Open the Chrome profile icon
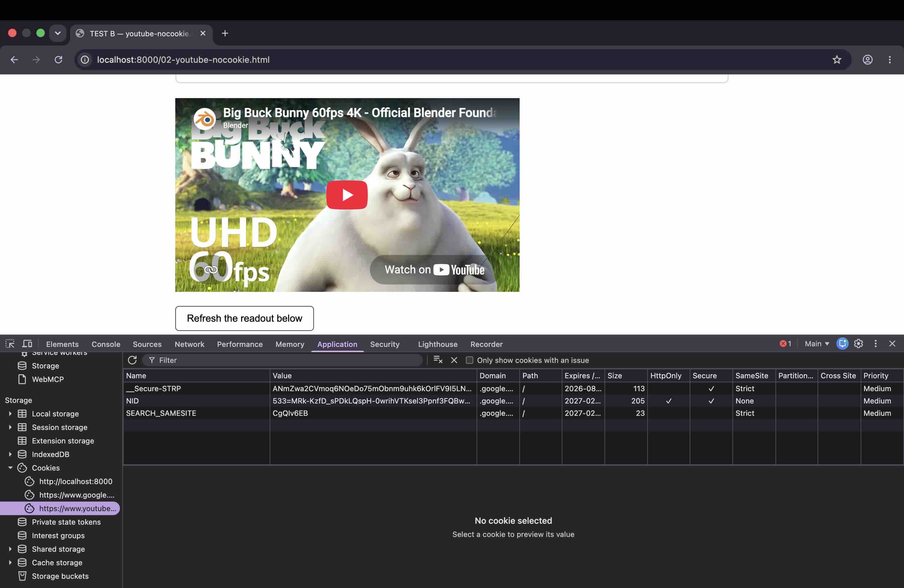The image size is (904, 588). click(x=867, y=60)
